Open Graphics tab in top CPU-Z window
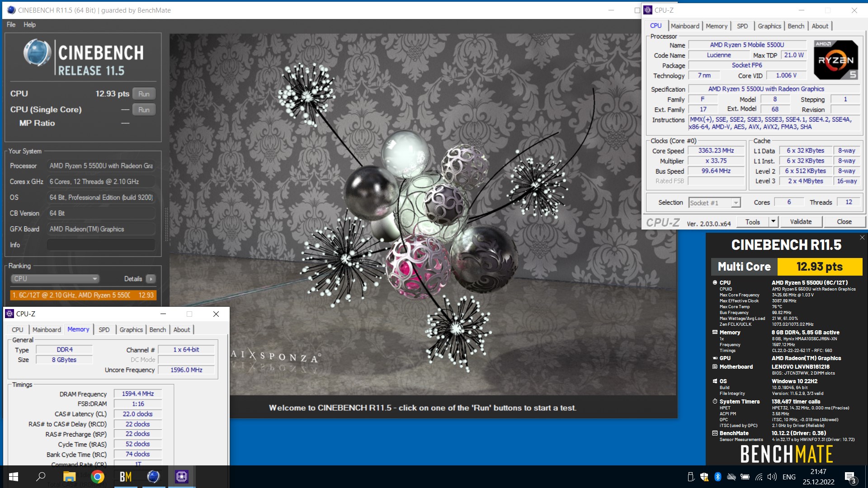The height and width of the screenshot is (488, 868). pyautogui.click(x=769, y=26)
